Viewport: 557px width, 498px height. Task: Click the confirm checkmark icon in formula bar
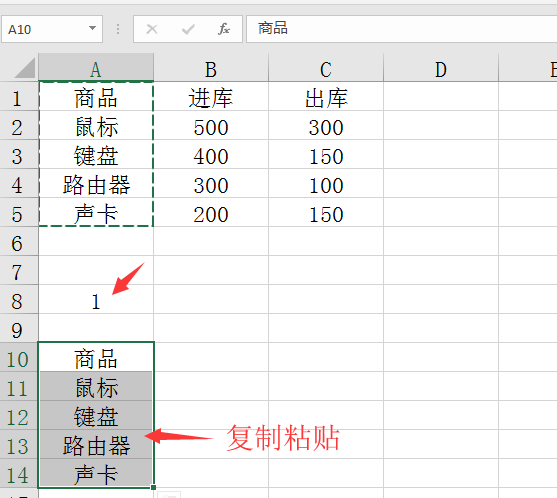point(188,29)
